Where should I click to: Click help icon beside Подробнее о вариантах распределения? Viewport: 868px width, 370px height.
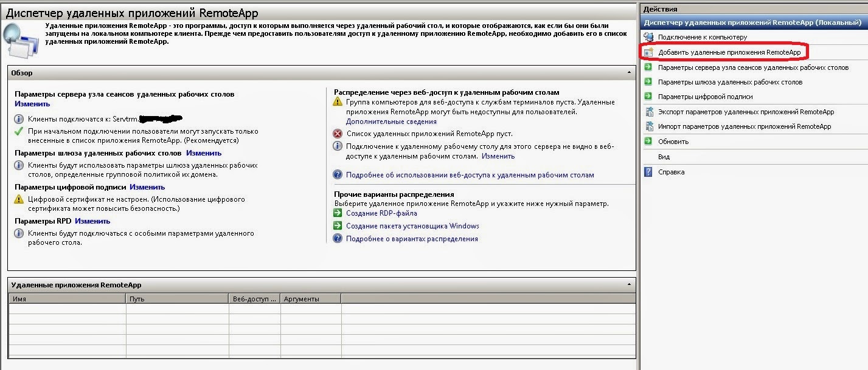pos(338,239)
